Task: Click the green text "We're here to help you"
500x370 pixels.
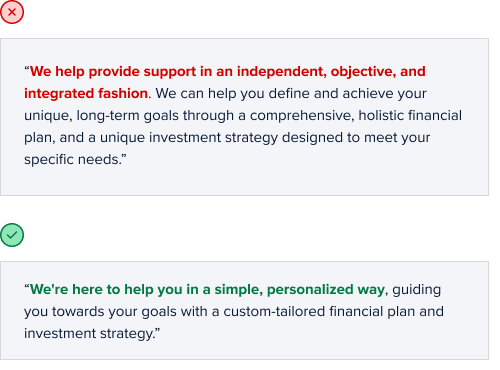Action: (x=106, y=289)
